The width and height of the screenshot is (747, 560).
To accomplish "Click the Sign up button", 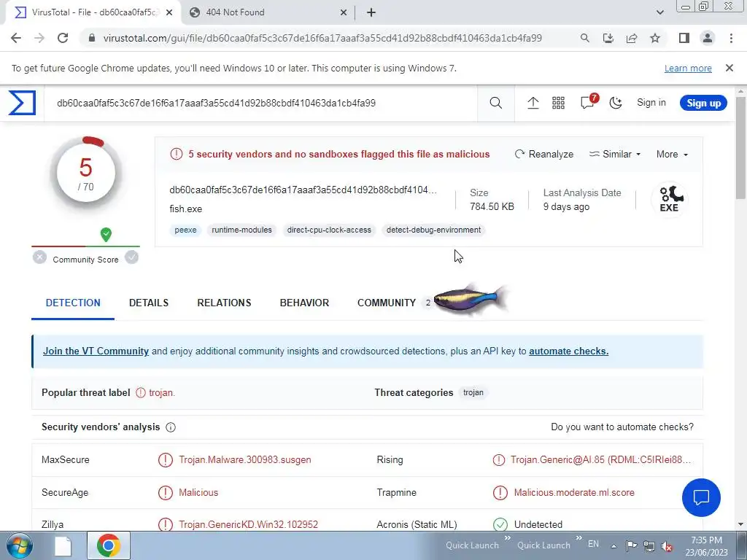I will point(703,103).
